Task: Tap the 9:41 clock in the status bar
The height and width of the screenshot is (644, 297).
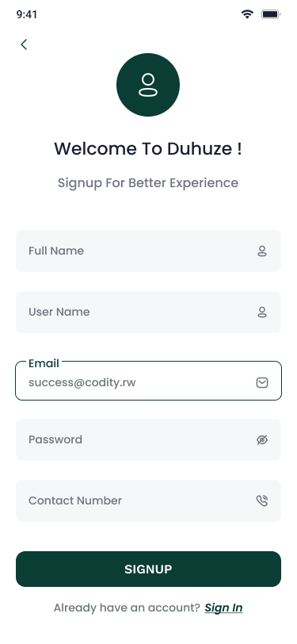Action: [x=27, y=14]
